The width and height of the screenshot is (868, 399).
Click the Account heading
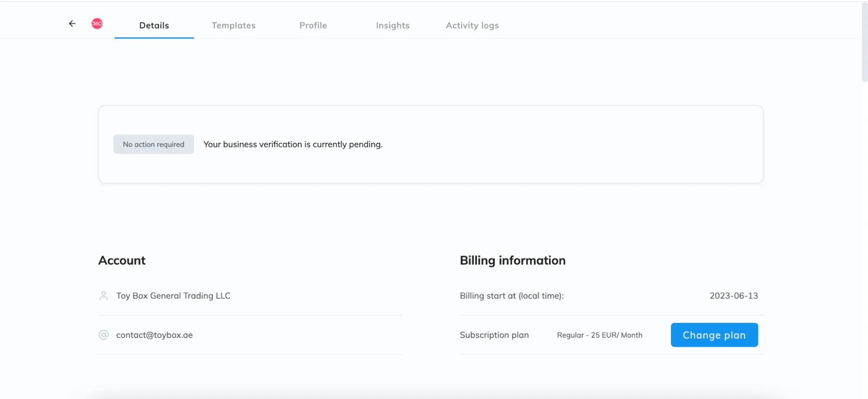(122, 260)
